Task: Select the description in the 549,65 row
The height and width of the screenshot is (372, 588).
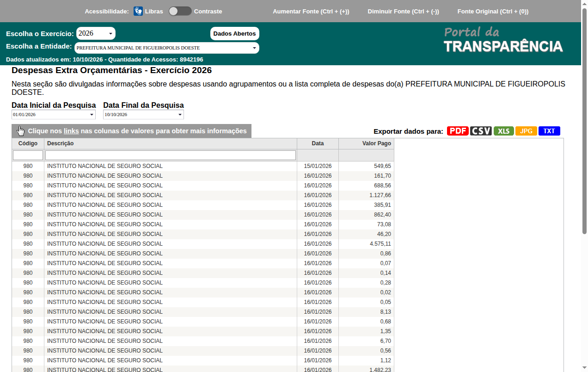Action: click(x=105, y=166)
